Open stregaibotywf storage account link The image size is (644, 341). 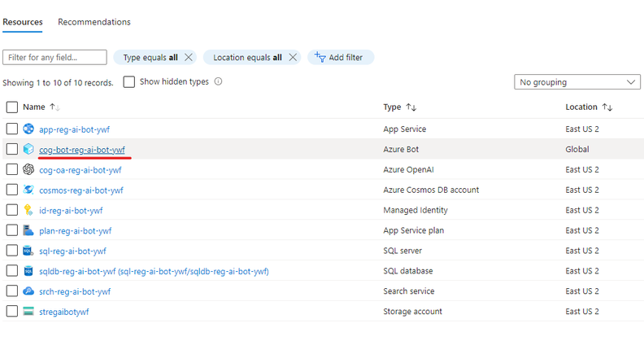[63, 312]
